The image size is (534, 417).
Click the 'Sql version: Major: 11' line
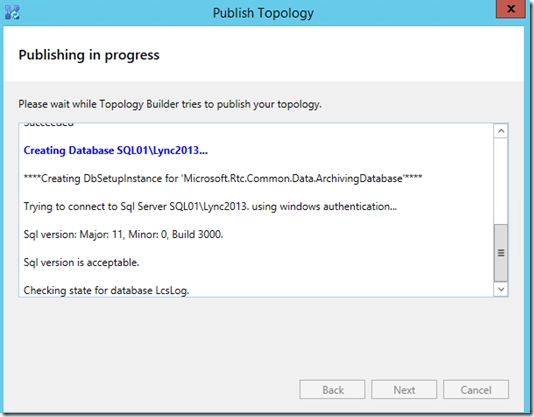tap(123, 234)
